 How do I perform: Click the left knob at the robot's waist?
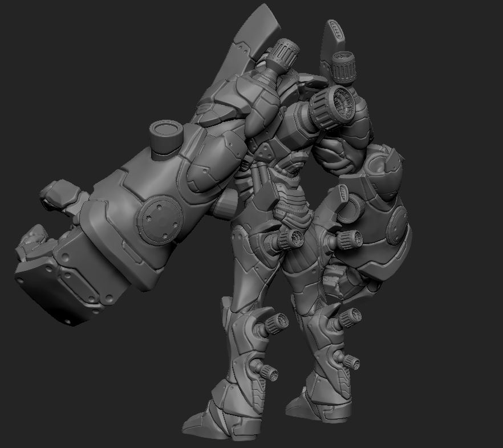291,238
